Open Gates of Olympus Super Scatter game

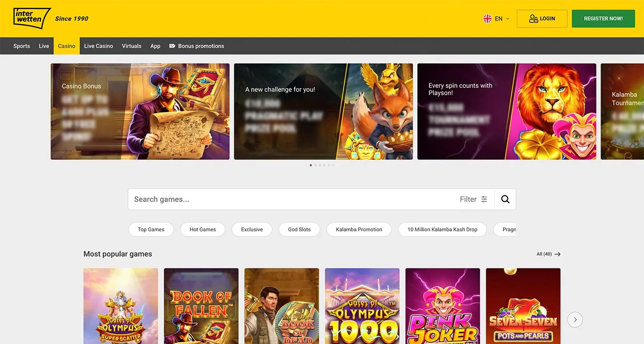click(x=121, y=306)
